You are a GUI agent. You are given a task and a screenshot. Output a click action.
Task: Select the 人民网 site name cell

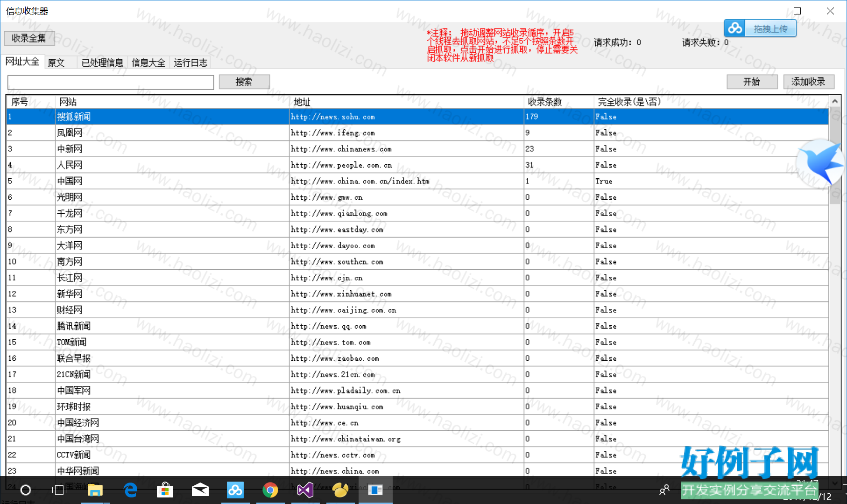click(x=172, y=165)
